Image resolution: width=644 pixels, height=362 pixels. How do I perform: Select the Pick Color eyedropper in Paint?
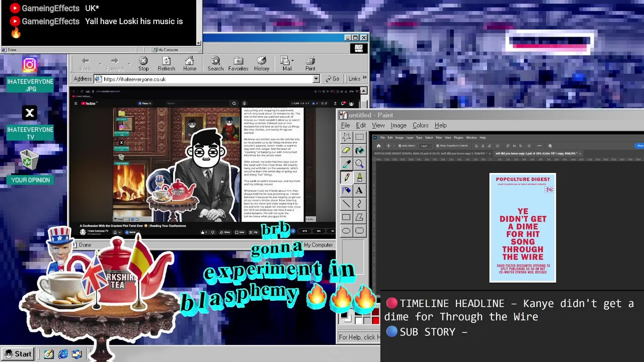(346, 164)
